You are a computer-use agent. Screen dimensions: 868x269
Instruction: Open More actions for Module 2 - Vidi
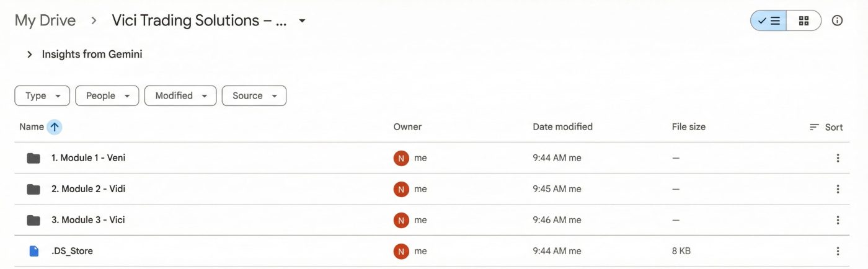[838, 189]
